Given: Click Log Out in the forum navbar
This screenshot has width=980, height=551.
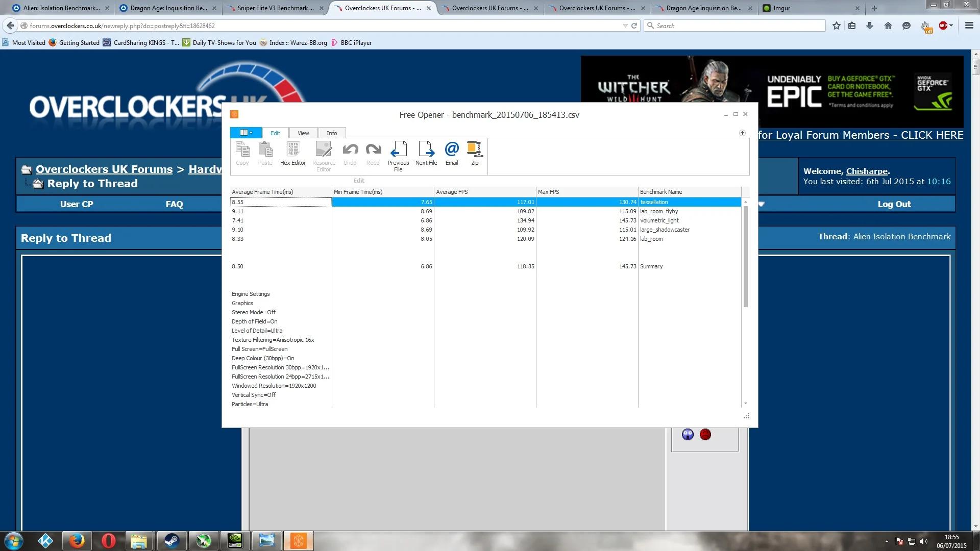Looking at the screenshot, I should 894,204.
